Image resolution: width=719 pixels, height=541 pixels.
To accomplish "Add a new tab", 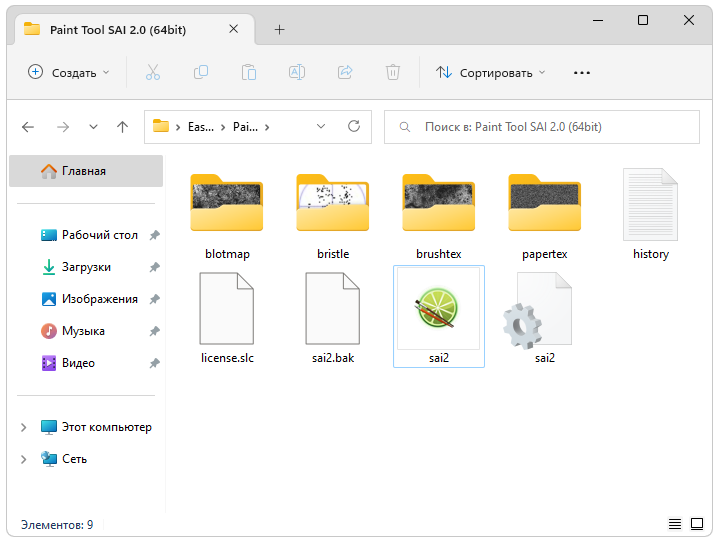I will tap(279, 29).
